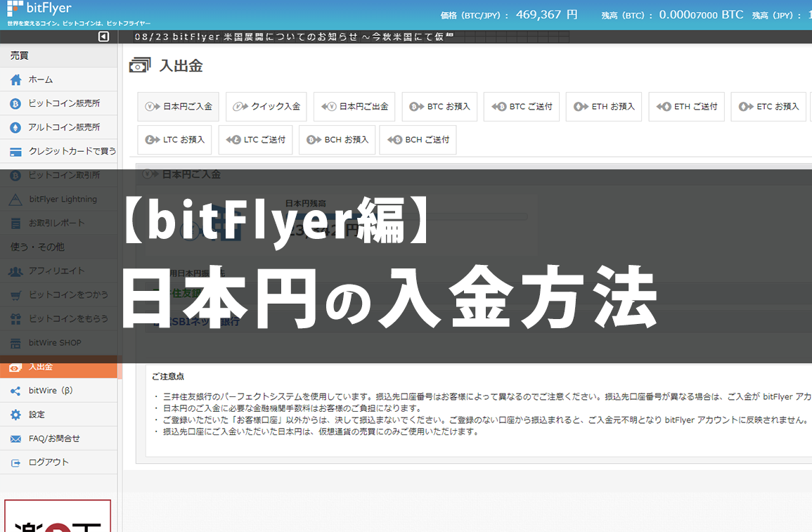812x532 pixels.
Task: Click the credit card icon in sidebar
Action: coord(15,152)
